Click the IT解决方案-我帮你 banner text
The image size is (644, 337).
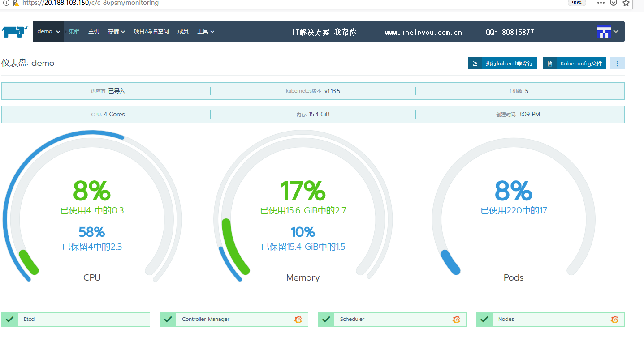pyautogui.click(x=324, y=32)
